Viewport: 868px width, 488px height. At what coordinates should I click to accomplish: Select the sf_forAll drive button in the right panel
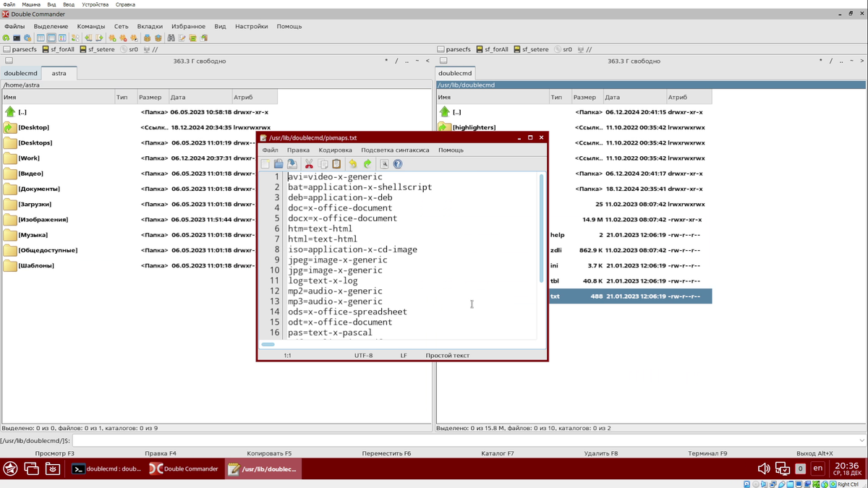point(492,49)
